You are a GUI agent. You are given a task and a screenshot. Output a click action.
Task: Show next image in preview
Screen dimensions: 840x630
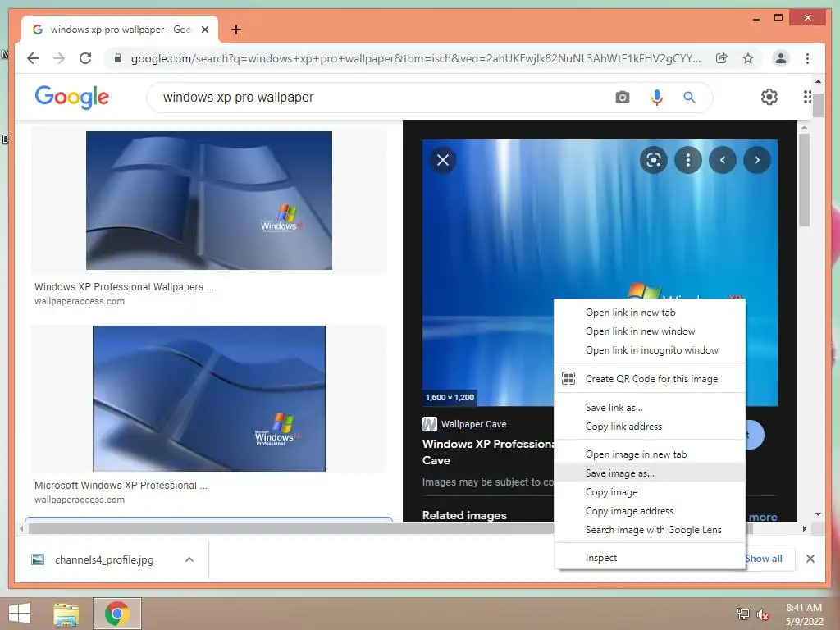[757, 160]
